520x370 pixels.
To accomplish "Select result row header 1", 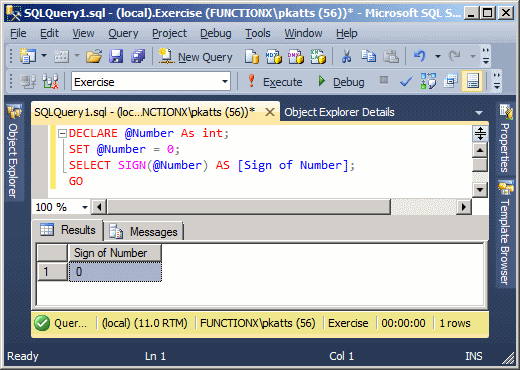I will (53, 272).
